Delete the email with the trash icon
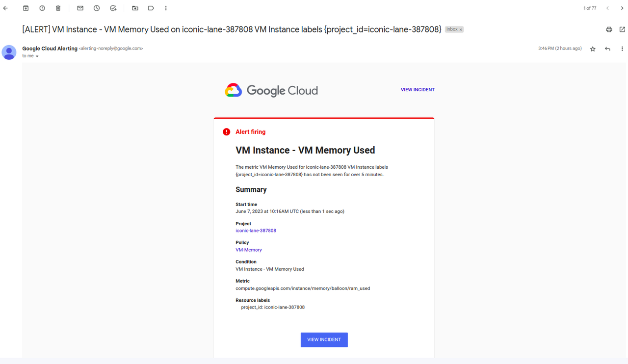Image resolution: width=628 pixels, height=364 pixels. pyautogui.click(x=58, y=8)
